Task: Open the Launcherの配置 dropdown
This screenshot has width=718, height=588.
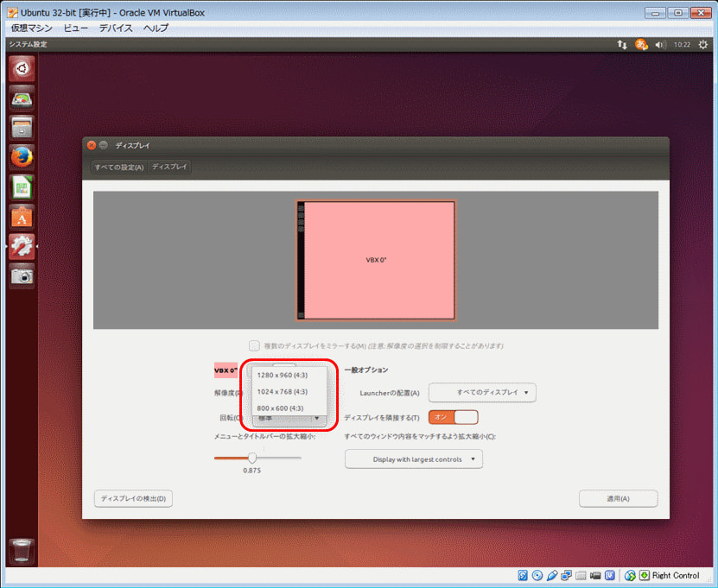Action: [x=482, y=393]
